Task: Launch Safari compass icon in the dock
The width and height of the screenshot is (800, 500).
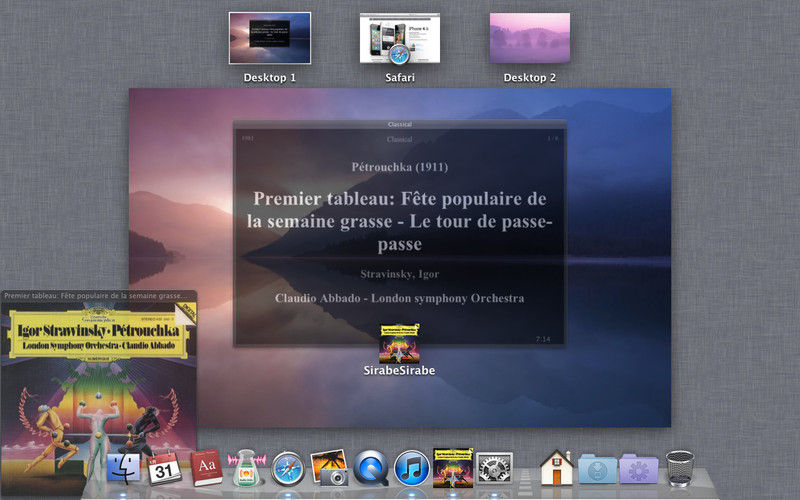Action: tap(287, 468)
